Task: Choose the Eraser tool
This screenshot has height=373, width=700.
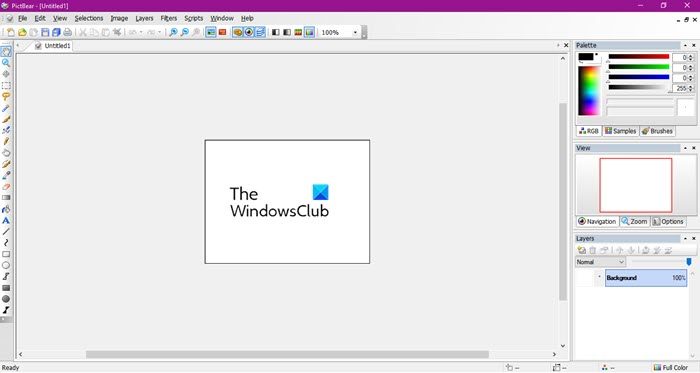Action: point(6,186)
